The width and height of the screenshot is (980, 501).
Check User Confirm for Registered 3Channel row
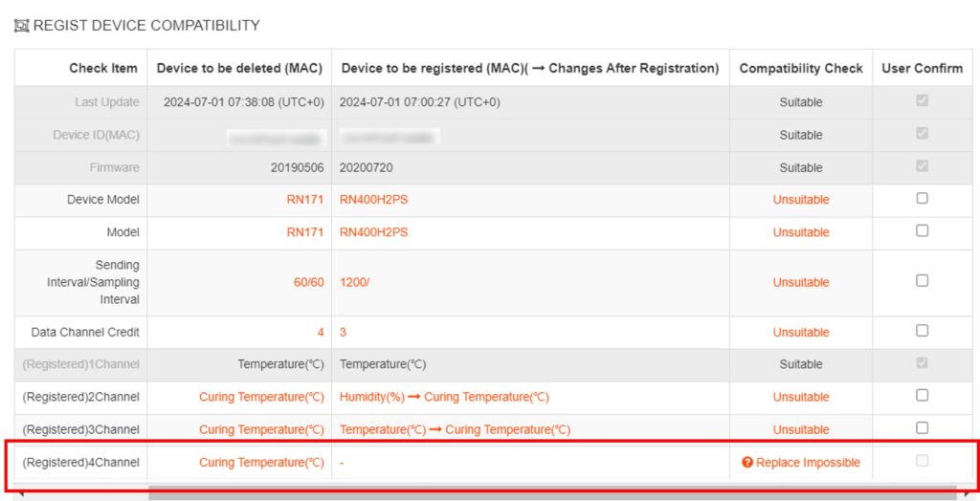[922, 428]
